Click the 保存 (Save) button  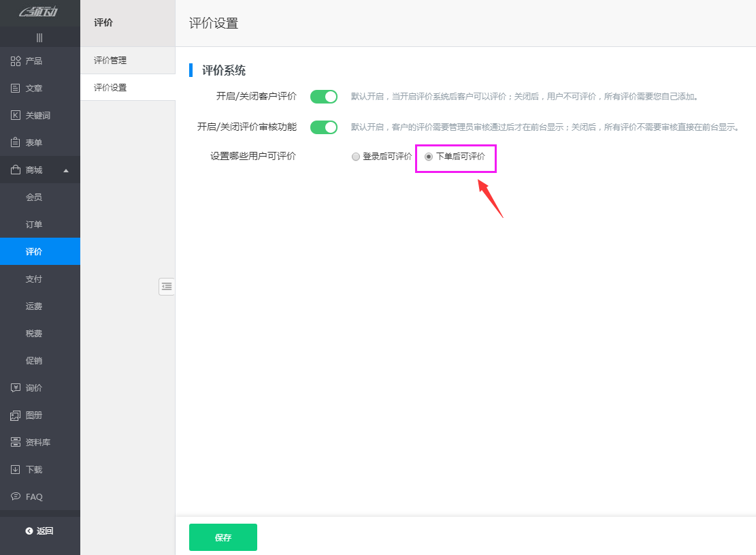(223, 537)
